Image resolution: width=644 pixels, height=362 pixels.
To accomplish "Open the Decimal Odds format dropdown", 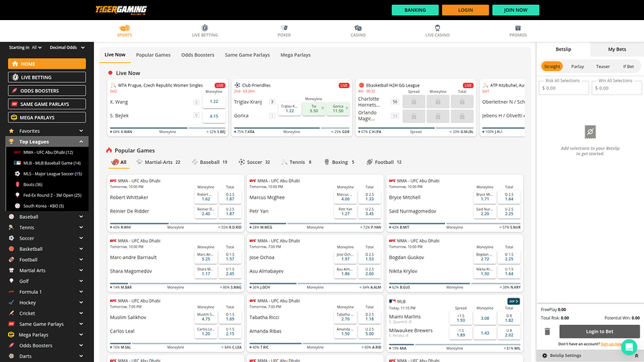I will point(66,48).
